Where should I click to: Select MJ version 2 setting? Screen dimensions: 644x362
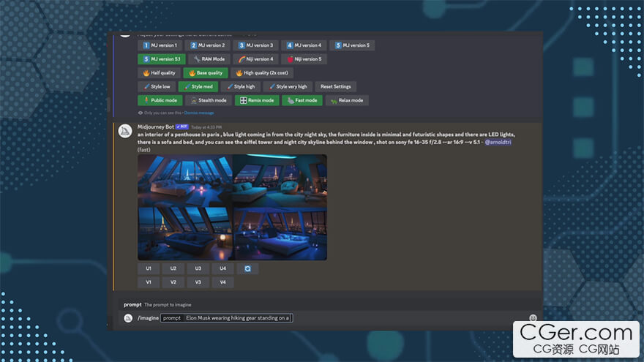tap(207, 45)
